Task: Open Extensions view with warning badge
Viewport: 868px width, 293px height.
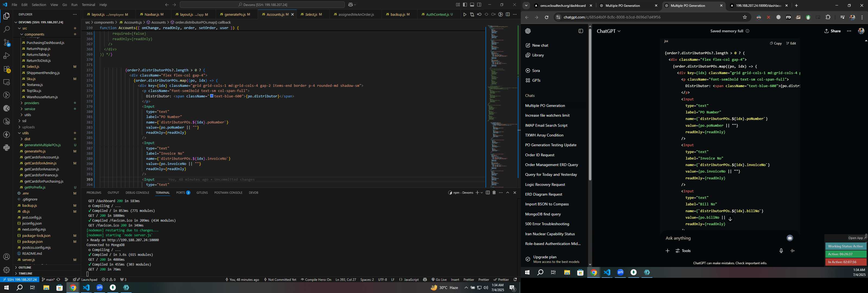Action: click(7, 69)
